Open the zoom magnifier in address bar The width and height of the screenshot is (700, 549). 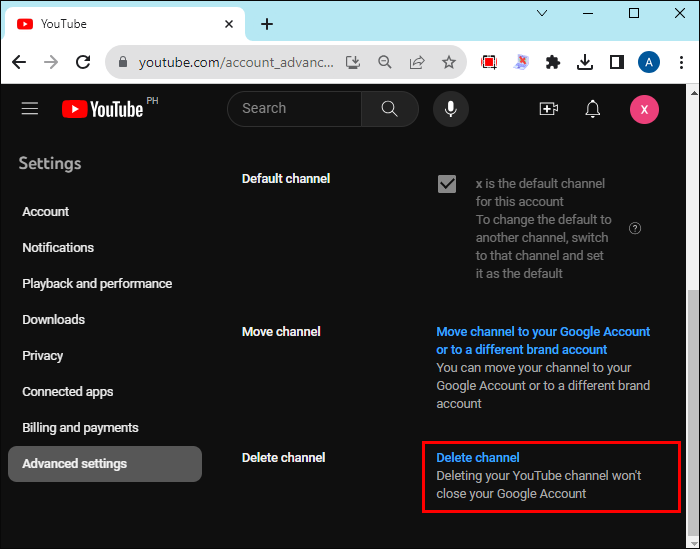coord(385,62)
